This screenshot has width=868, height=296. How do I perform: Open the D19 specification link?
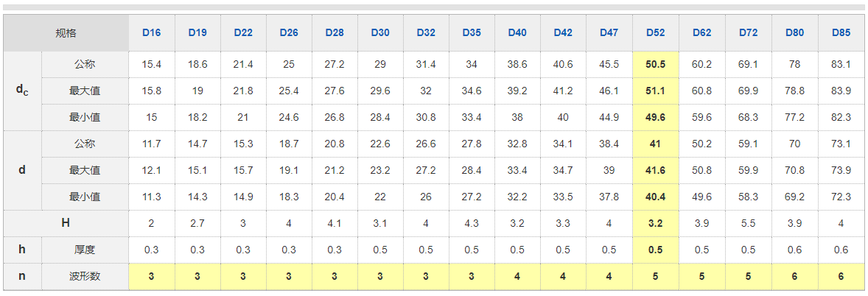197,32
